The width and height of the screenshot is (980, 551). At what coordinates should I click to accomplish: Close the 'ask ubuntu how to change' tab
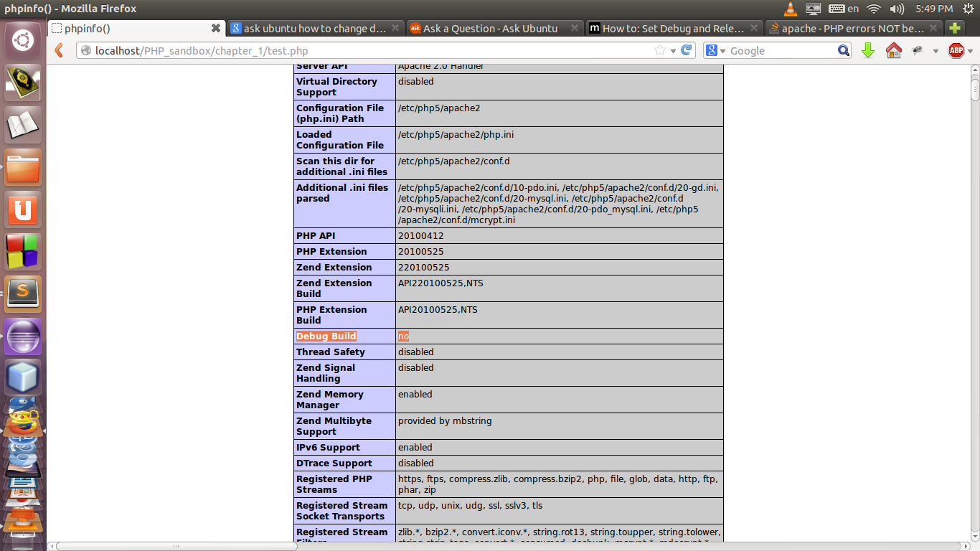395,28
